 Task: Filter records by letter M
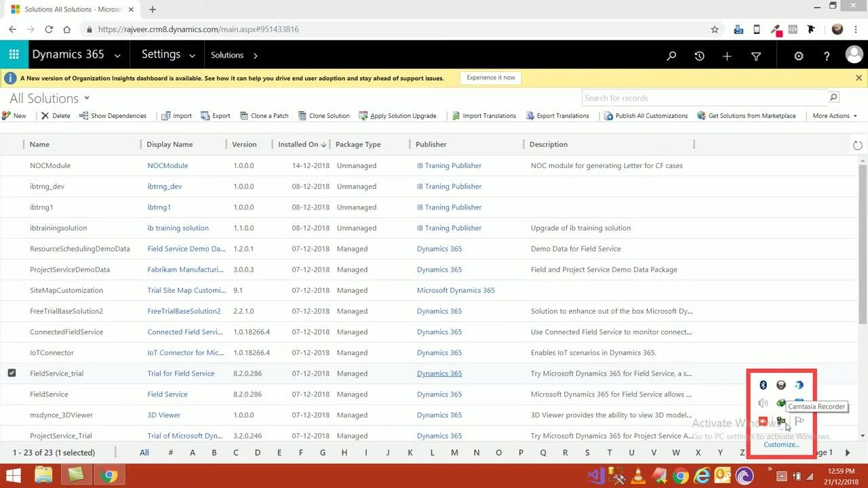tap(454, 453)
